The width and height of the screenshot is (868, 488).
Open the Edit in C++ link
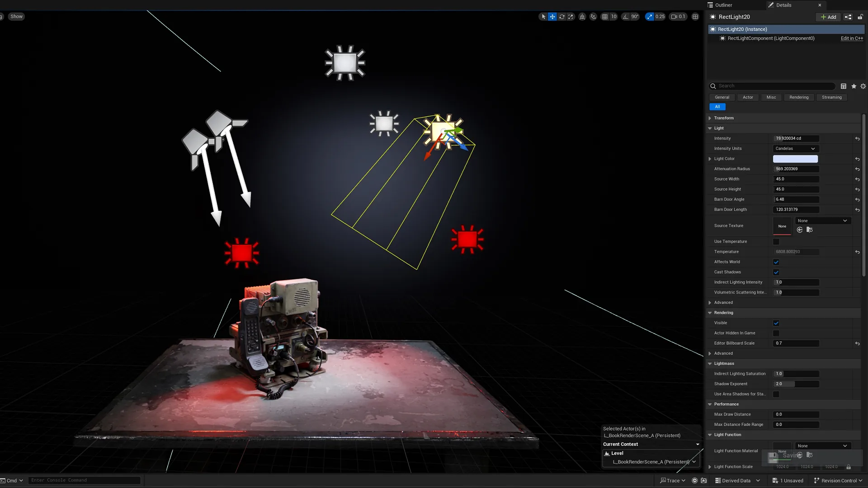[852, 38]
